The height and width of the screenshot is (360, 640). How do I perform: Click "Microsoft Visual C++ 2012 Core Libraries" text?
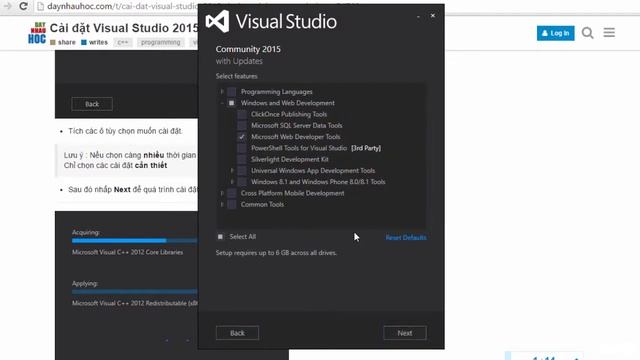coord(127,252)
